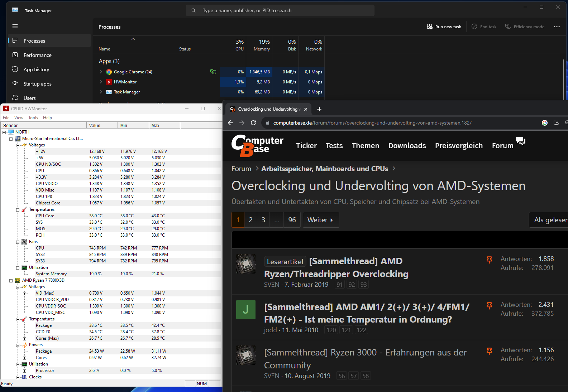Click the efficiency mode leaf status icon
The width and height of the screenshot is (568, 392).
213,72
